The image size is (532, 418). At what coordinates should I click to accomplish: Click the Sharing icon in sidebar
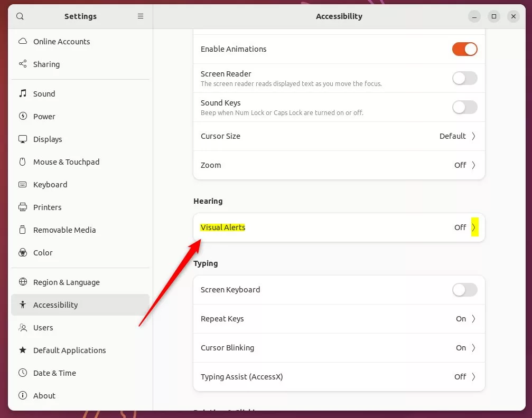click(x=23, y=64)
